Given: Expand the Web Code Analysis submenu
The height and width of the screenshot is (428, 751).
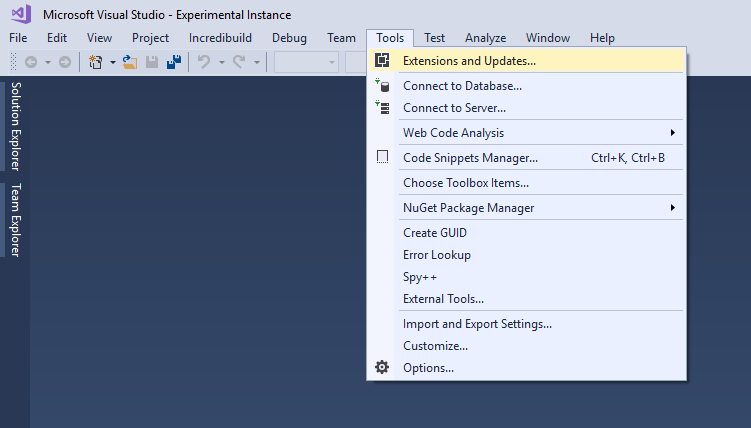Looking at the screenshot, I should pyautogui.click(x=672, y=133).
